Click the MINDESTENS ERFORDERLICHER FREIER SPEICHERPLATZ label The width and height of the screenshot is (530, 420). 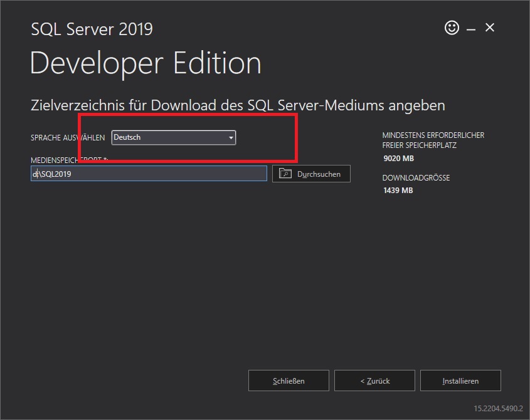pyautogui.click(x=433, y=140)
